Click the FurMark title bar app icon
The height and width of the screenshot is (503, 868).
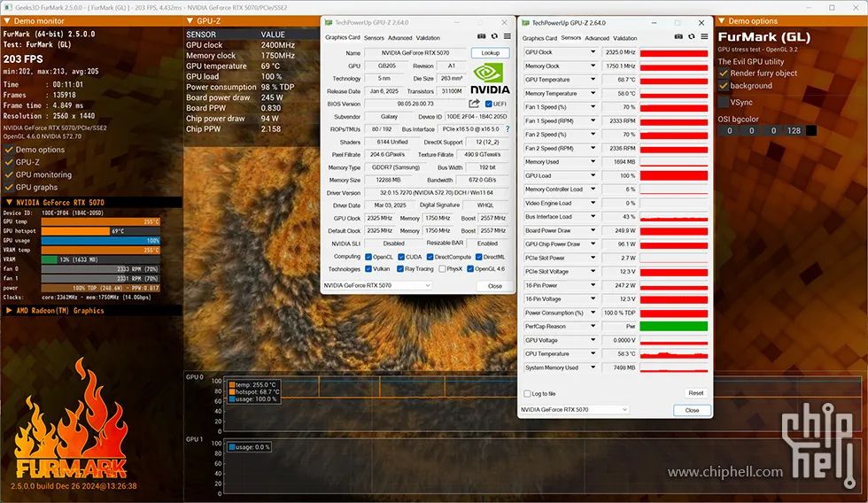coord(7,7)
